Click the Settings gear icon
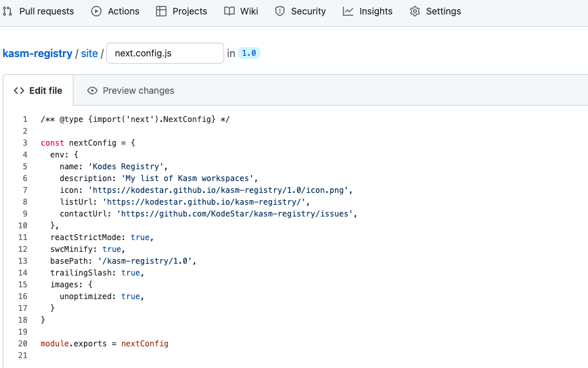 tap(415, 11)
